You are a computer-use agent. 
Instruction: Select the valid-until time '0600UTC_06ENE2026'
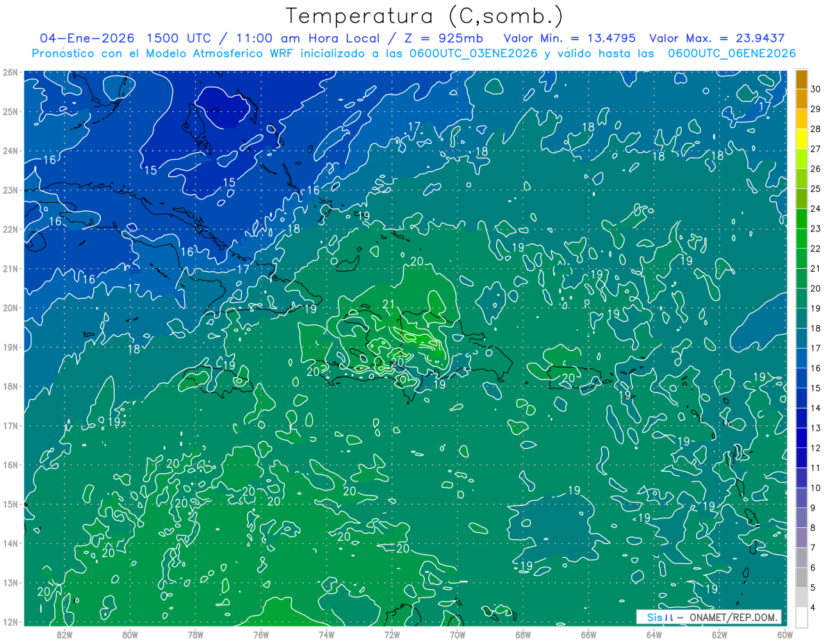(x=732, y=53)
